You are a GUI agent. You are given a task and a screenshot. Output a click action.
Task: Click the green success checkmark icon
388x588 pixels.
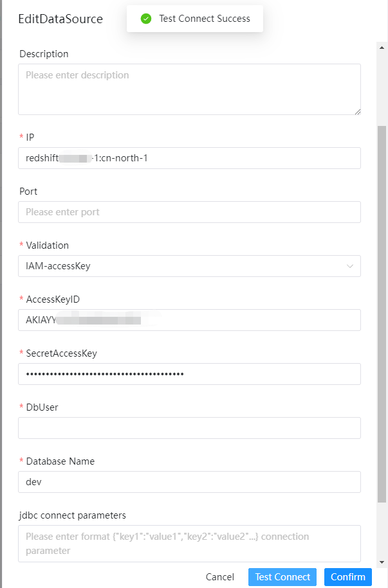click(146, 19)
